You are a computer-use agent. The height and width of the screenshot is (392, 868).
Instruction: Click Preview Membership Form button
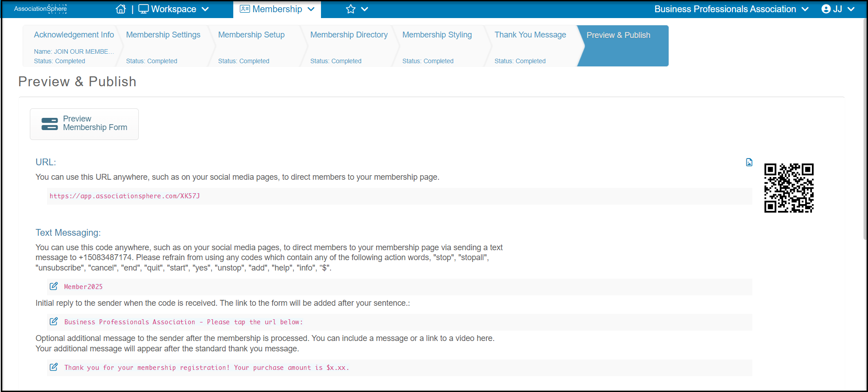(84, 124)
